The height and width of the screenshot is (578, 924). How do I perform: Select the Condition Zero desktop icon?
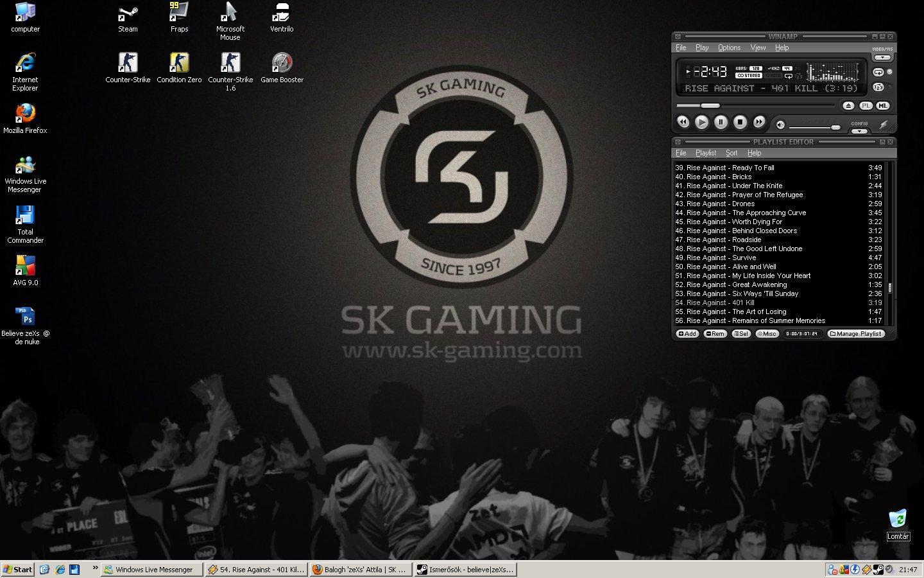tap(179, 68)
